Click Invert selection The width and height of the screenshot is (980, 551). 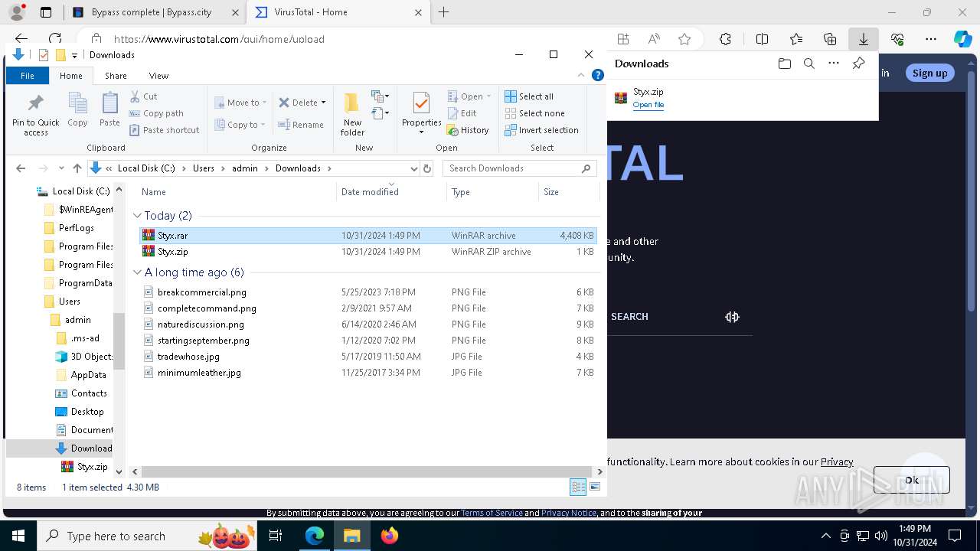pyautogui.click(x=541, y=130)
